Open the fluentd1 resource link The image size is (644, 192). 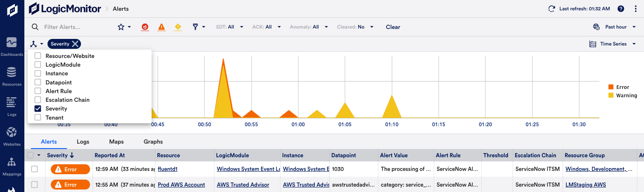pyautogui.click(x=167, y=169)
